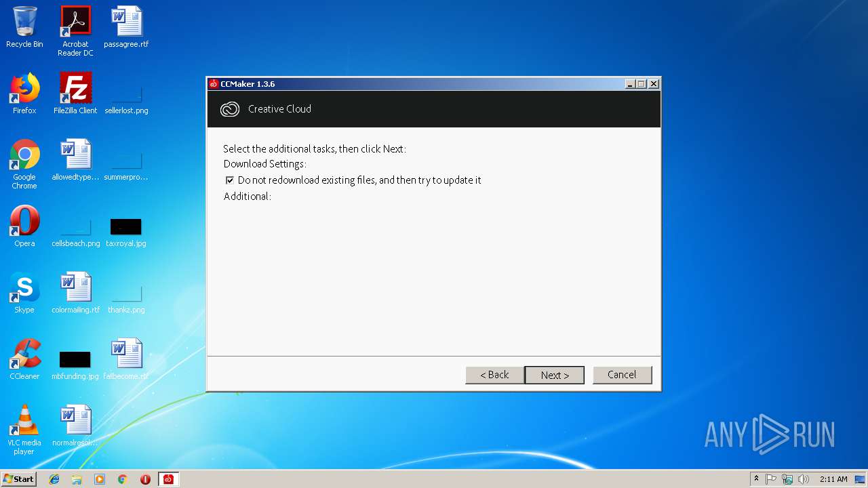Open Windows Explorer from the taskbar
Screen dimensions: 868x488
(77, 479)
